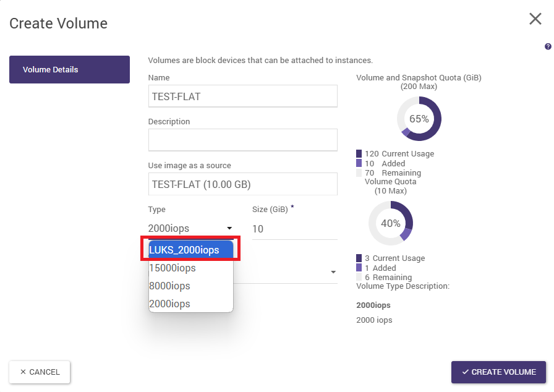The height and width of the screenshot is (392, 554).
Task: Close the Create Volume dialog with X
Action: (535, 19)
